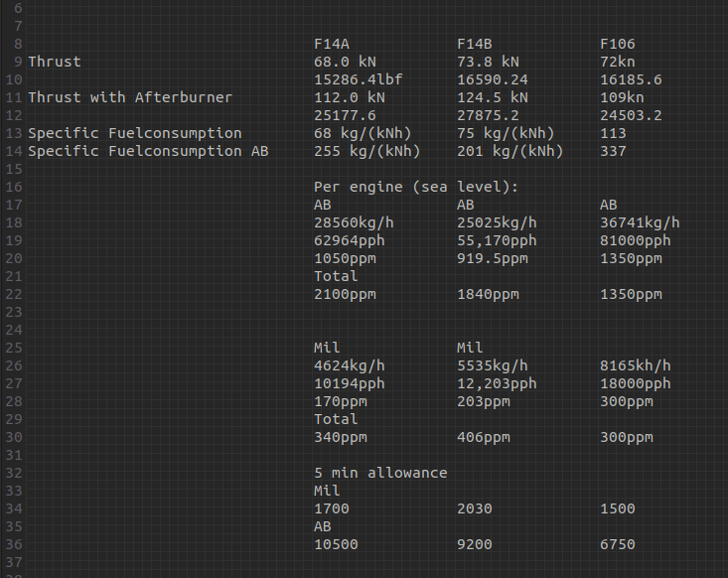The width and height of the screenshot is (728, 578).
Task: Click the 5 min allowance text
Action: pyautogui.click(x=380, y=473)
